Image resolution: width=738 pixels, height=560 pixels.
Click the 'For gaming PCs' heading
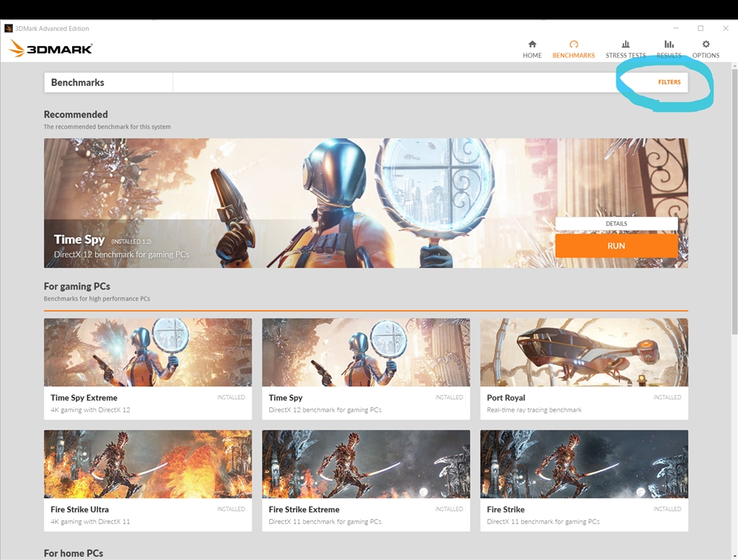77,286
